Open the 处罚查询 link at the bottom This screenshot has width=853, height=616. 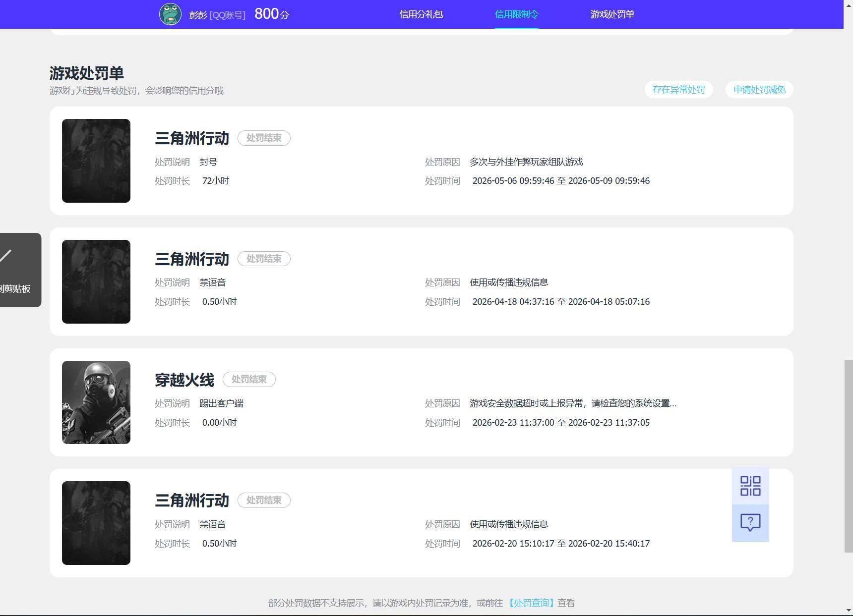point(531,603)
